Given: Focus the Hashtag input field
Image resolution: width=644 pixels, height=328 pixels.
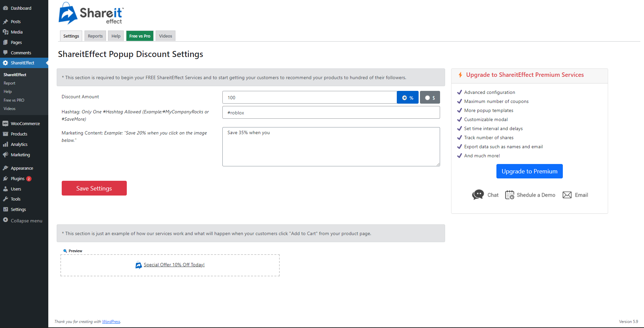Looking at the screenshot, I should coord(331,112).
